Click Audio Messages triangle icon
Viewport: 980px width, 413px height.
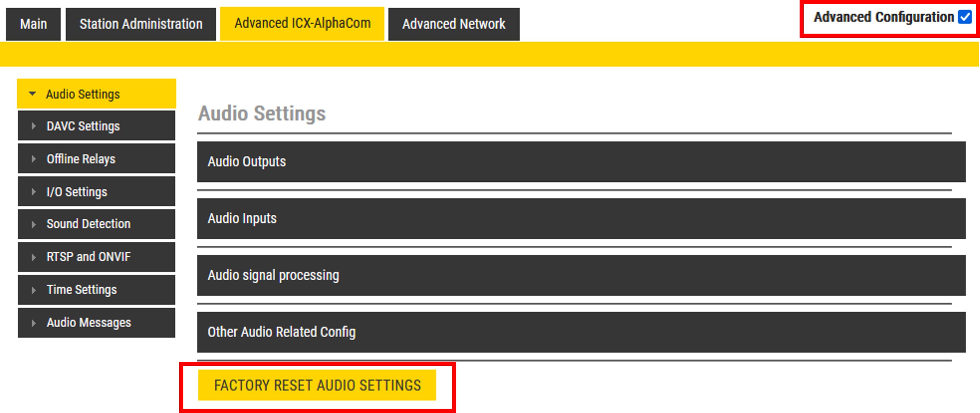pyautogui.click(x=34, y=323)
